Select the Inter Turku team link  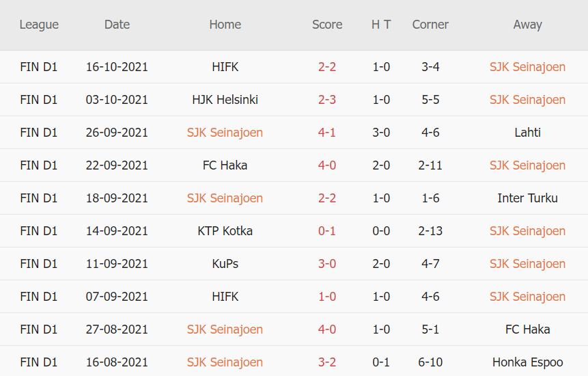pos(527,198)
